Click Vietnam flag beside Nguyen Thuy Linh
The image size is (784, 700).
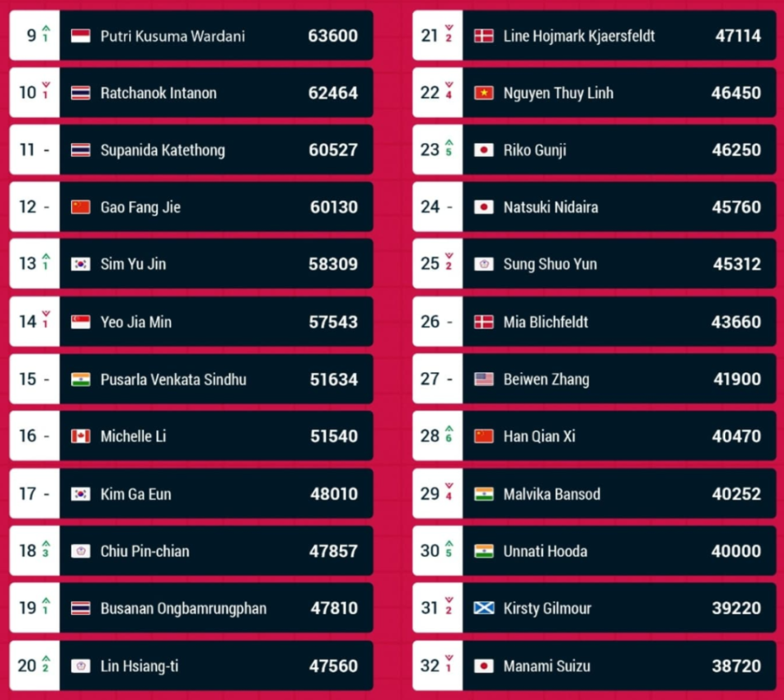coord(483,93)
